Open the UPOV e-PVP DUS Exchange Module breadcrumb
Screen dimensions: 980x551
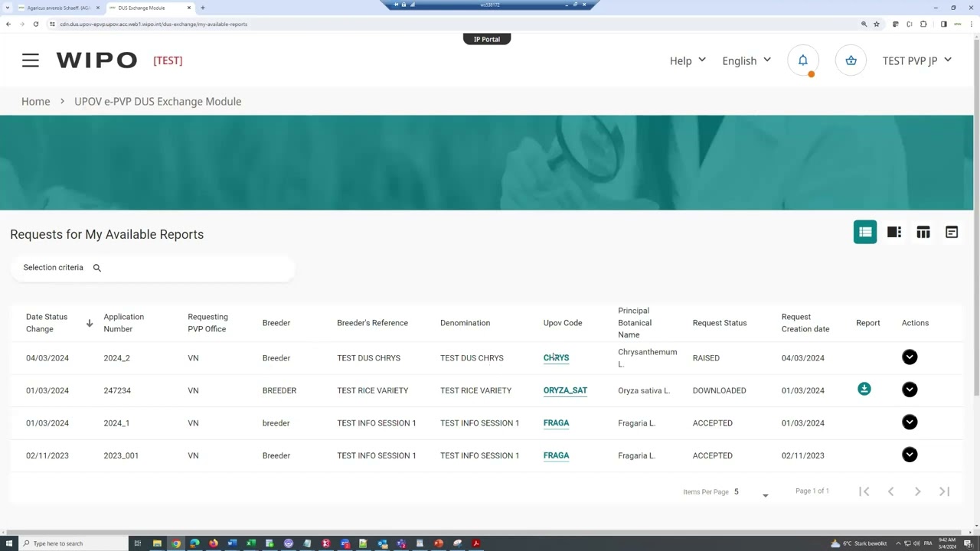(x=158, y=101)
